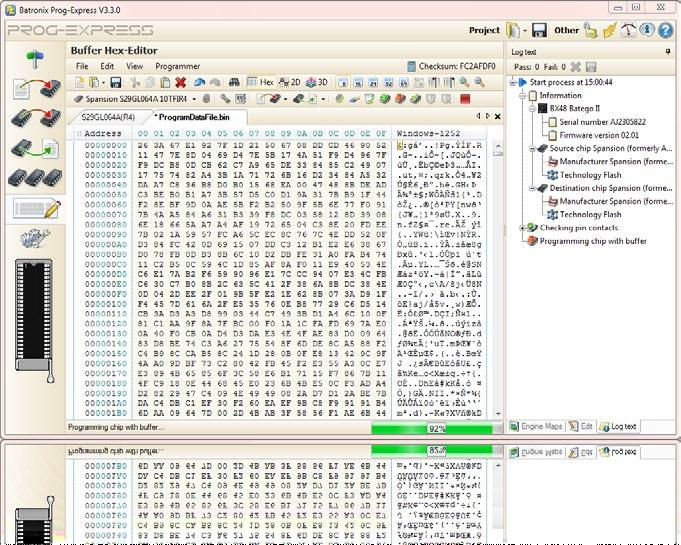Open the gauge self-test icon
Viewport: 681px width, 545px height.
point(628,30)
